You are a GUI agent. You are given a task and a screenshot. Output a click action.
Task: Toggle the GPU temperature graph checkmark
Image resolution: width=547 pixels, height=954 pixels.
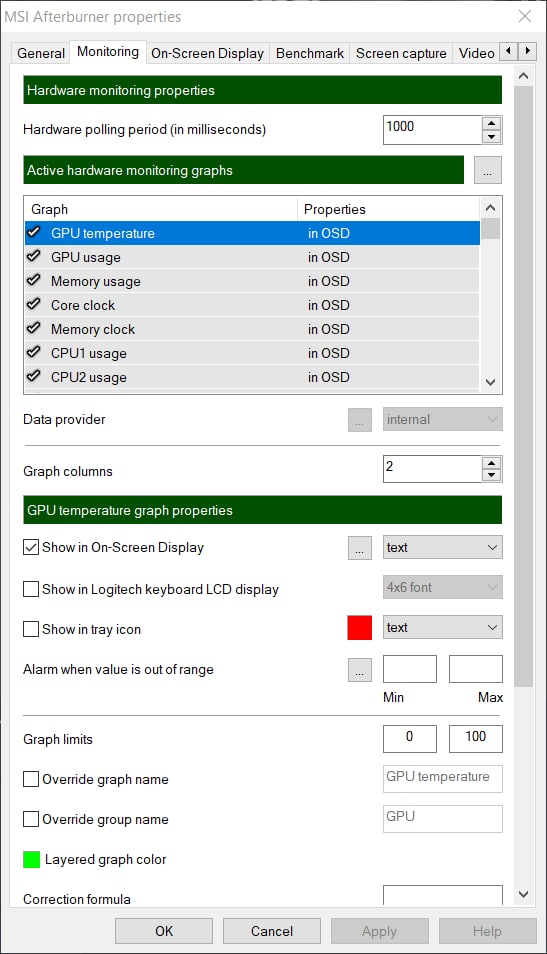(34, 232)
